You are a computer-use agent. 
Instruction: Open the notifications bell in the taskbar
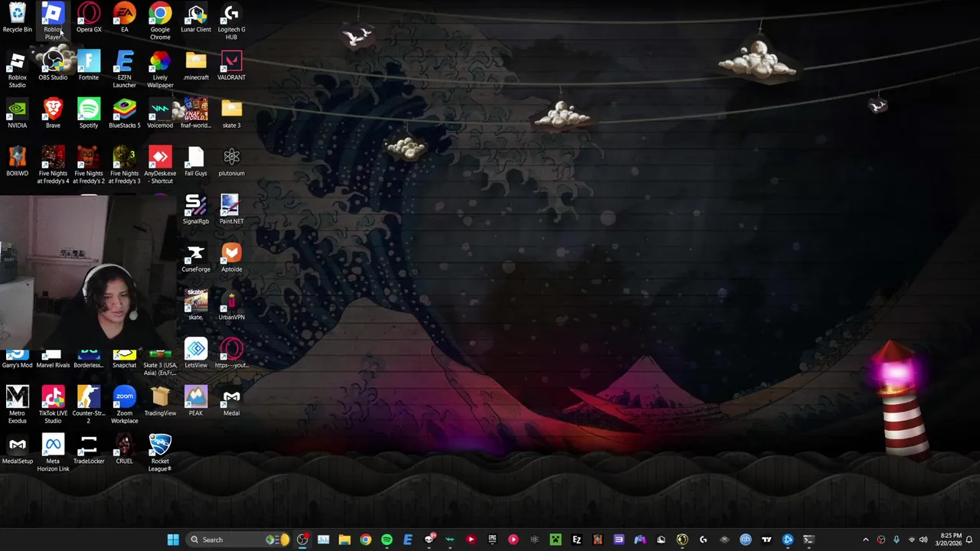969,540
